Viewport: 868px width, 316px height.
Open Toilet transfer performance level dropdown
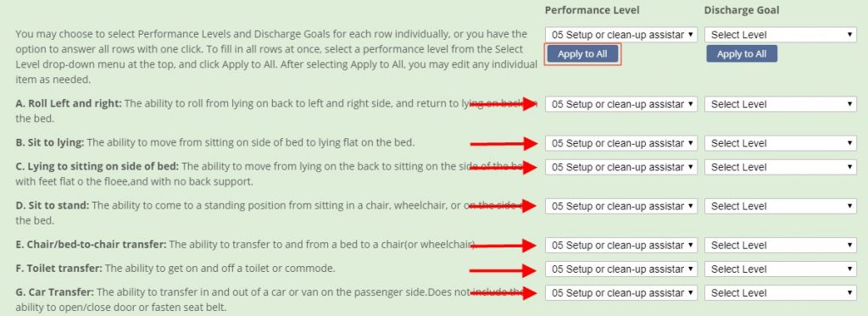point(621,269)
